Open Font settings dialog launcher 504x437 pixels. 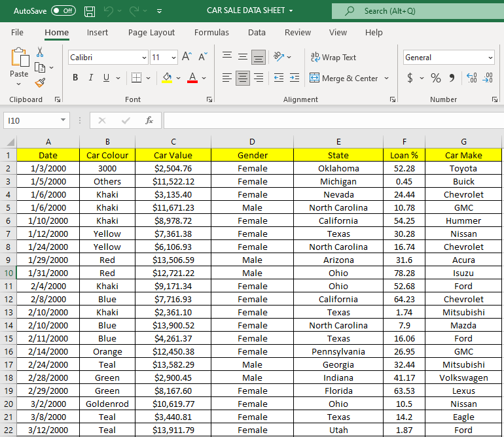[209, 99]
